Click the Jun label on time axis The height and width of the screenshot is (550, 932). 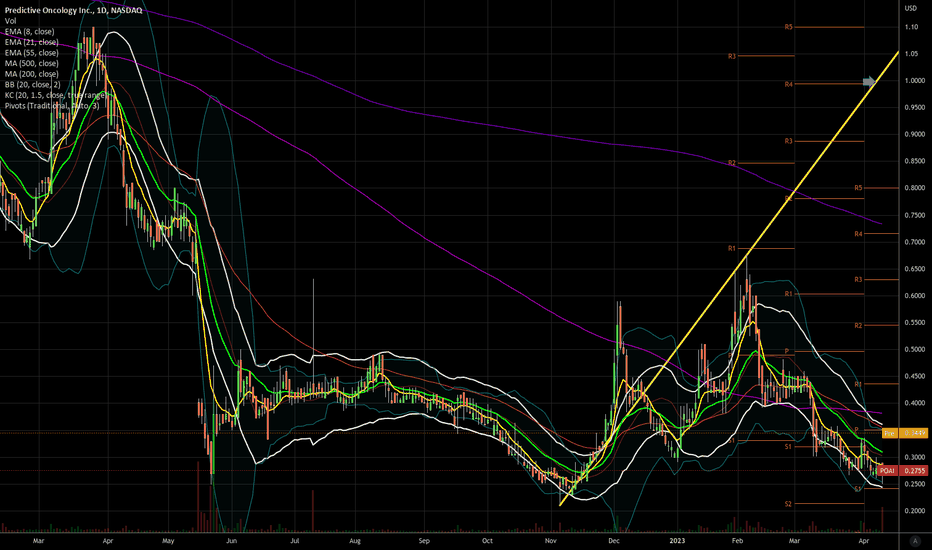click(x=231, y=541)
